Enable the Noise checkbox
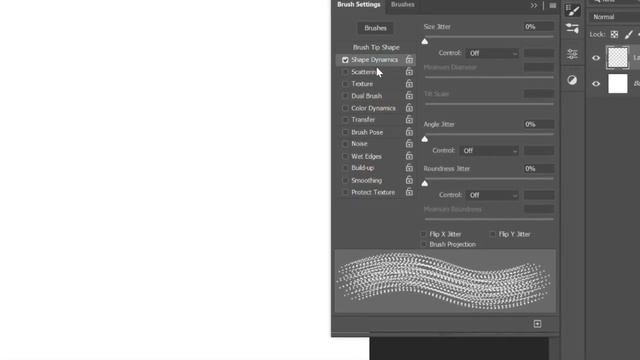 coord(345,144)
